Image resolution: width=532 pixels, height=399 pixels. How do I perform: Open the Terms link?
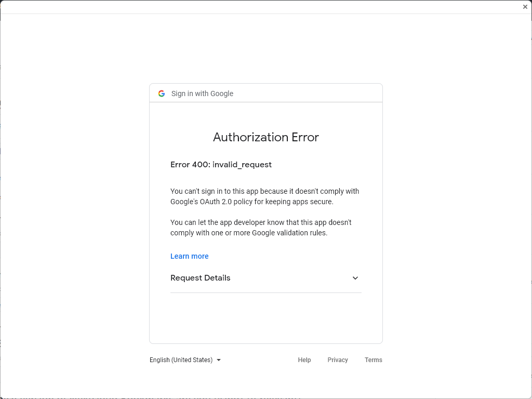click(373, 360)
